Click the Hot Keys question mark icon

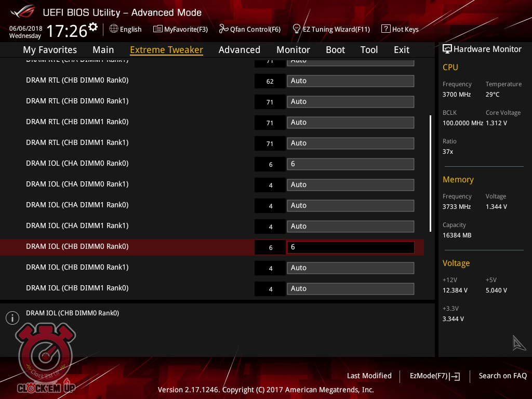(x=385, y=29)
